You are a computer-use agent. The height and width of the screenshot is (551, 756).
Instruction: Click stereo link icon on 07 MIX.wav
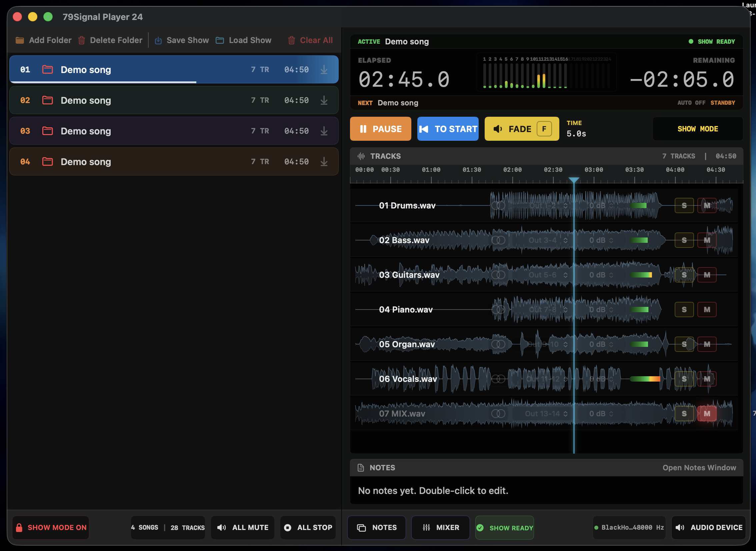pos(498,414)
